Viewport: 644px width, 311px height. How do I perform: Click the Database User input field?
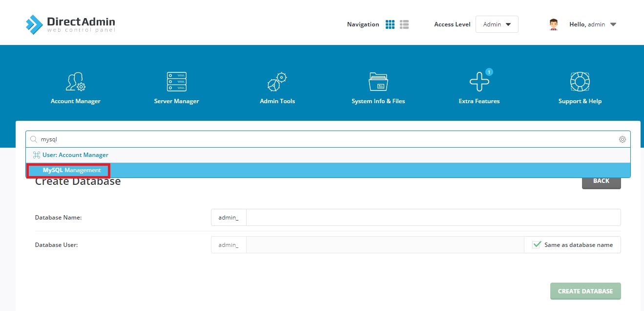click(x=385, y=245)
